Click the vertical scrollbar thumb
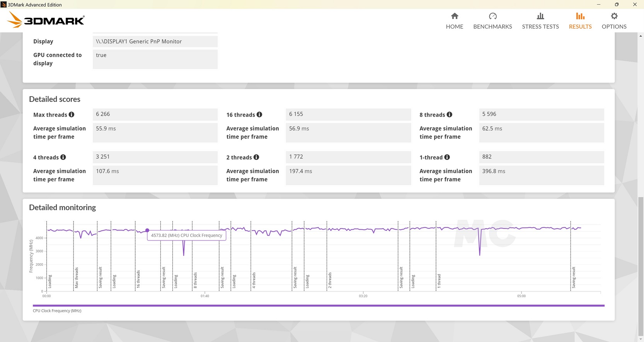The height and width of the screenshot is (342, 644). click(641, 266)
